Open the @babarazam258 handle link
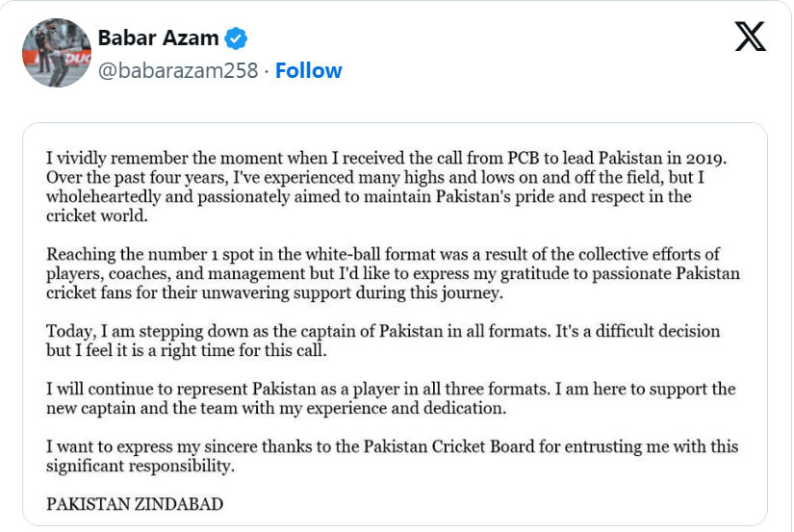Image resolution: width=794 pixels, height=532 pixels. pyautogui.click(x=178, y=71)
